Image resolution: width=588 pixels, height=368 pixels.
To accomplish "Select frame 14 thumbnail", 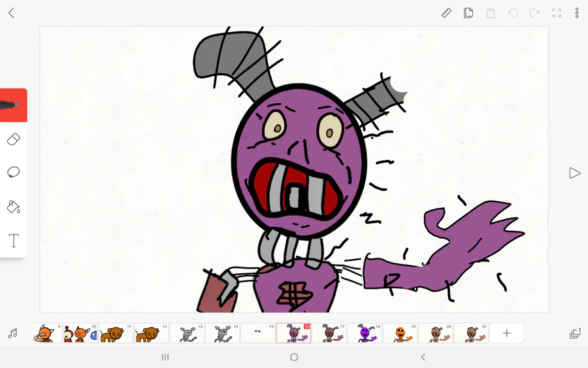I will click(x=222, y=333).
